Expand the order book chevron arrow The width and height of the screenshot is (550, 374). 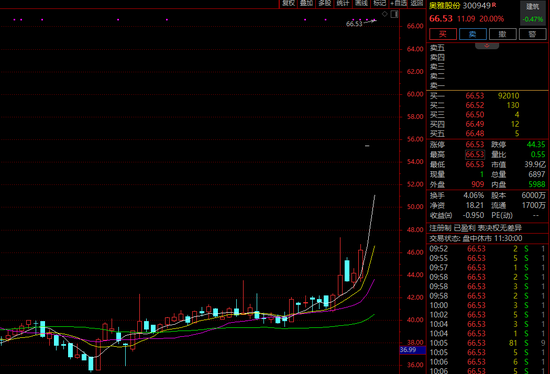point(487,46)
